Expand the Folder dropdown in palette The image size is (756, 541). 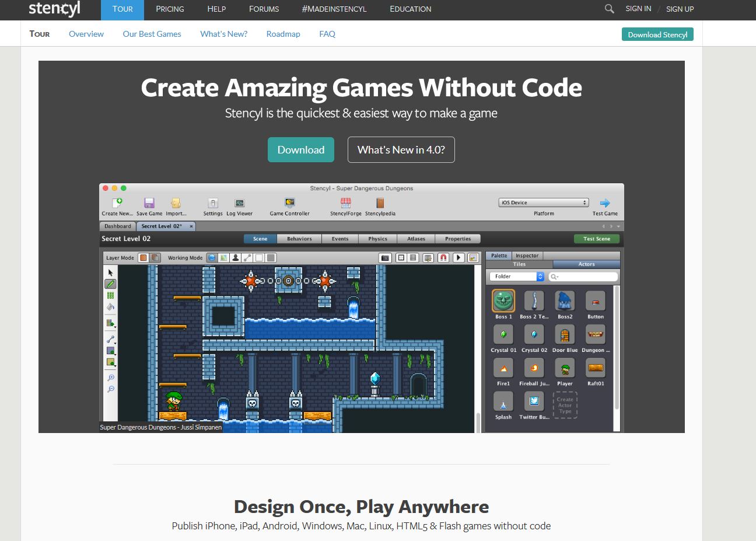(517, 277)
